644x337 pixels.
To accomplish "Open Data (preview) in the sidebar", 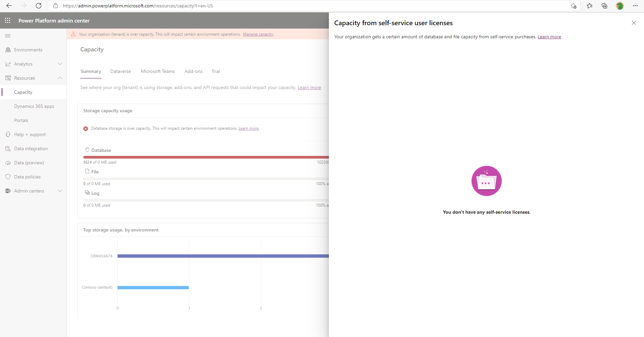I will point(8,162).
